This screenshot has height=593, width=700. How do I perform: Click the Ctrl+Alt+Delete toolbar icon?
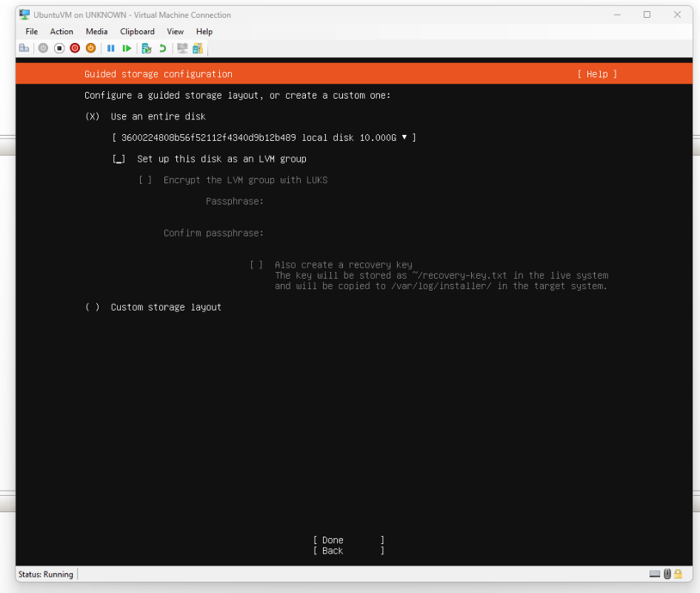point(24,48)
